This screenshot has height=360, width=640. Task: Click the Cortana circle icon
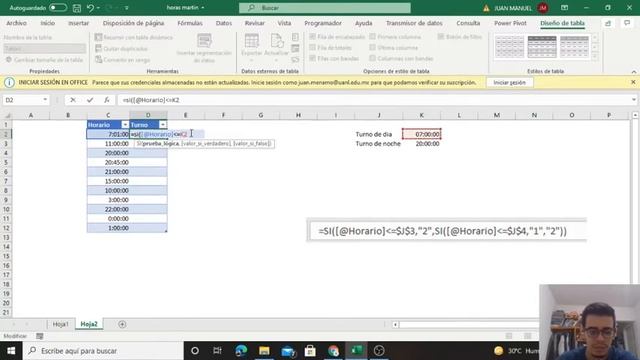pyautogui.click(x=195, y=351)
